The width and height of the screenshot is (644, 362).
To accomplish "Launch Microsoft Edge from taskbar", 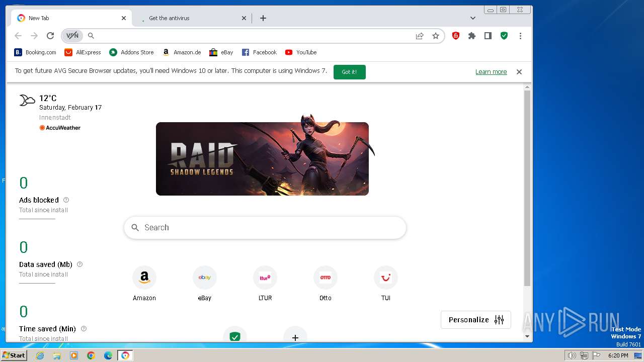I will coord(108,355).
